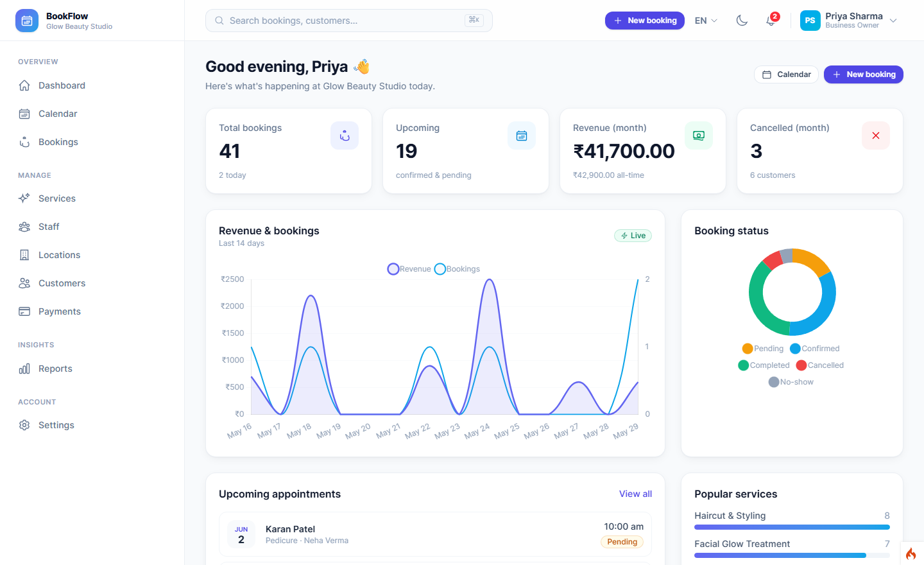Screen dimensions: 924x565
Task: Click View all upcoming appointments
Action: pyautogui.click(x=635, y=494)
